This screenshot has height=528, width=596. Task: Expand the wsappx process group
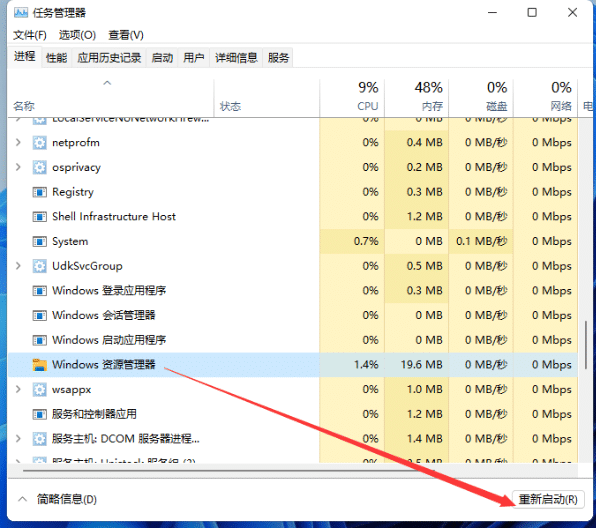(18, 390)
